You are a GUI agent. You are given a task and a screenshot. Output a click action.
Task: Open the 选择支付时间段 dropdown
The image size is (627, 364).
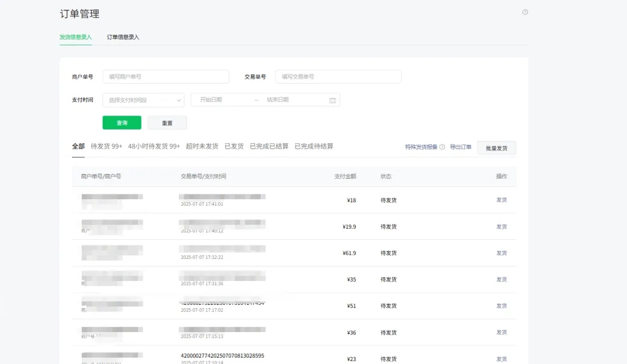point(143,100)
